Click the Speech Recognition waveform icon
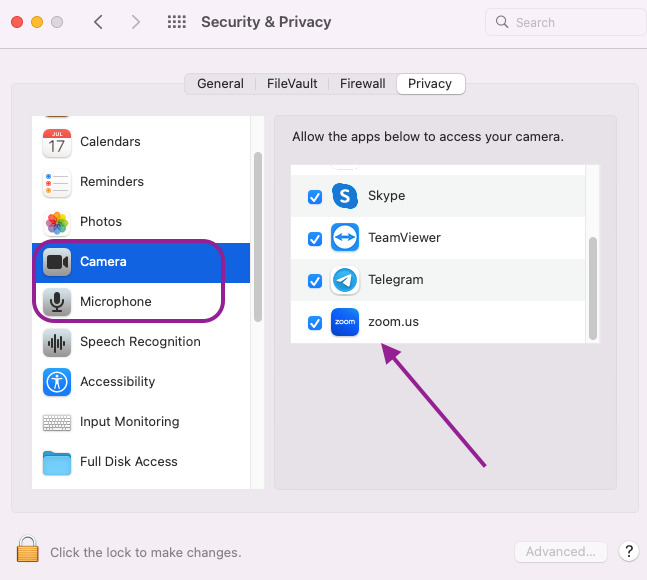Image resolution: width=647 pixels, height=580 pixels. pyautogui.click(x=57, y=342)
